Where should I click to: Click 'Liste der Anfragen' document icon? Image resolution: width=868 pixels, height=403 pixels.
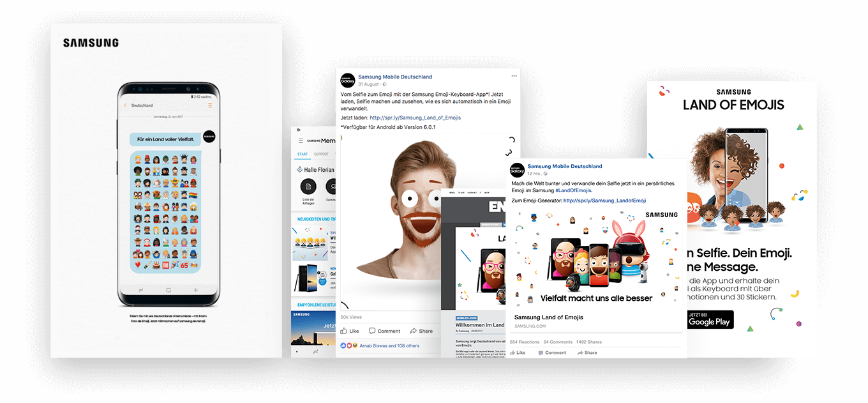point(309,186)
